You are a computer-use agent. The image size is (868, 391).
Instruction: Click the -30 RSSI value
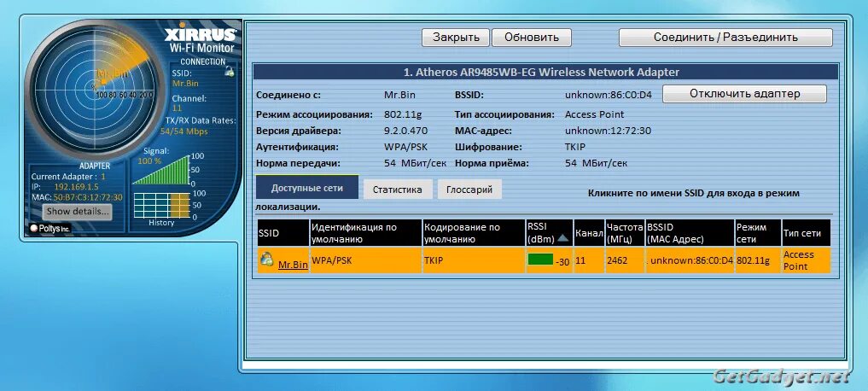point(562,262)
